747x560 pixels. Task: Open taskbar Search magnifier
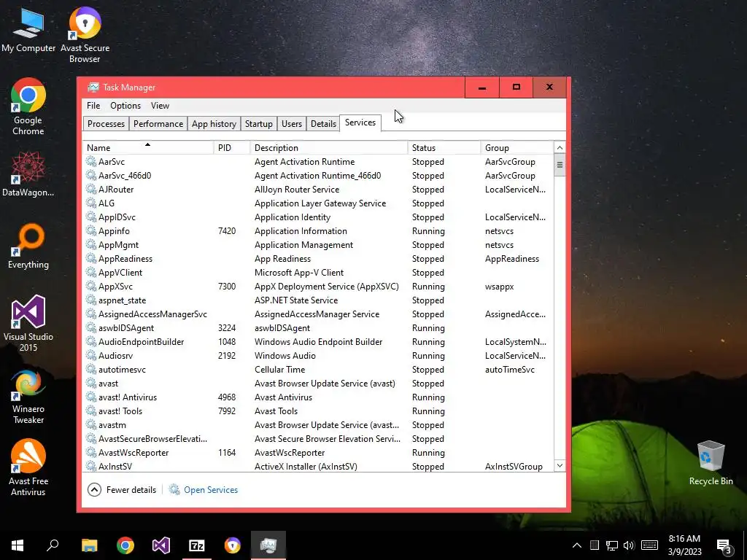point(53,545)
